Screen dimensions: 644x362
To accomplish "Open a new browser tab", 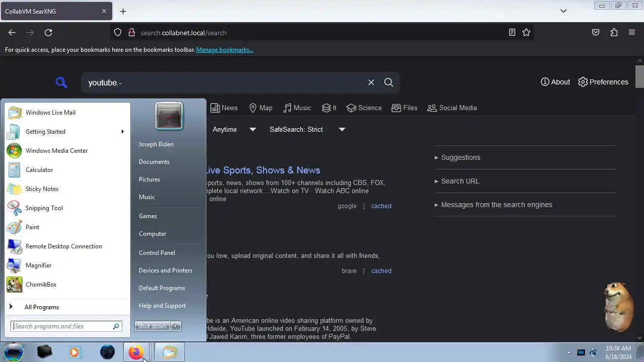I will pyautogui.click(x=123, y=11).
